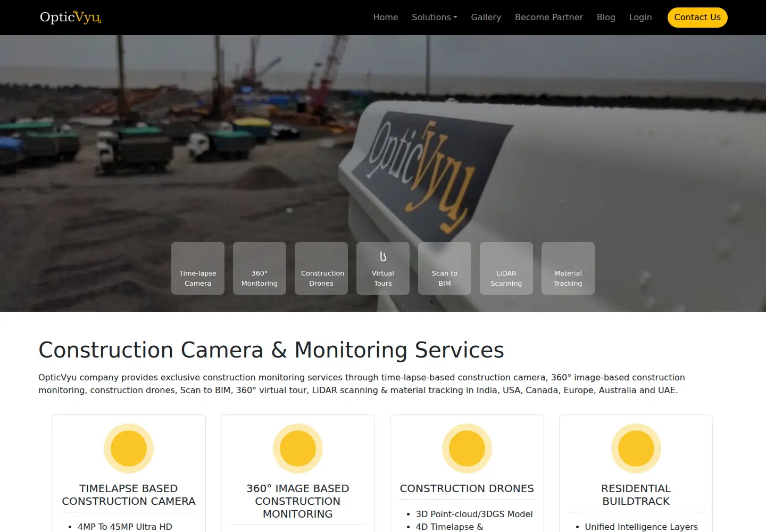Viewport: 766px width, 532px height.
Task: Select the Scan to BIM tile
Action: (x=445, y=268)
